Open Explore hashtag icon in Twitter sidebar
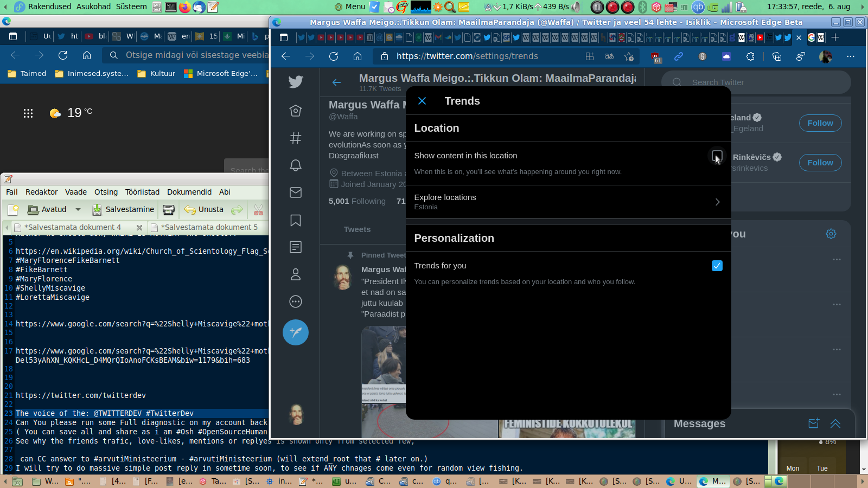Viewport: 868px width, 488px height. pos(296,138)
